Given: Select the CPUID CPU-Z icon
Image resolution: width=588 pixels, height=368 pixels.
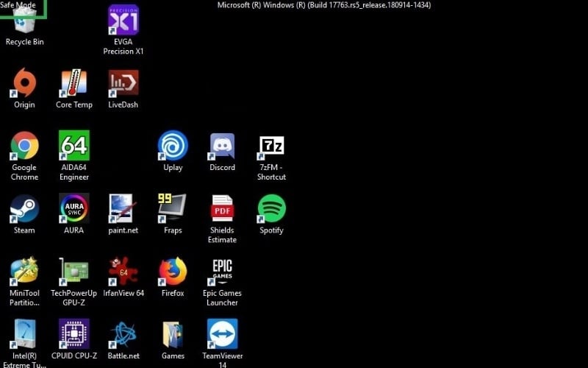Looking at the screenshot, I should point(74,334).
